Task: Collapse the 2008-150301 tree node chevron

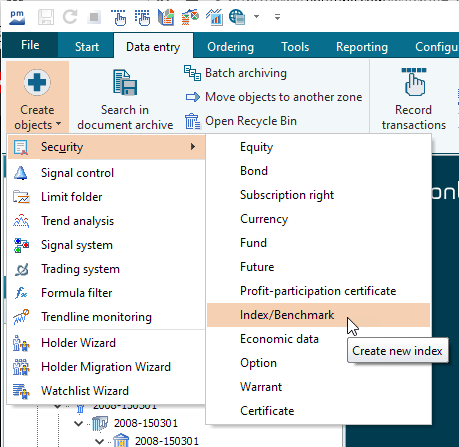Action: 79,423
